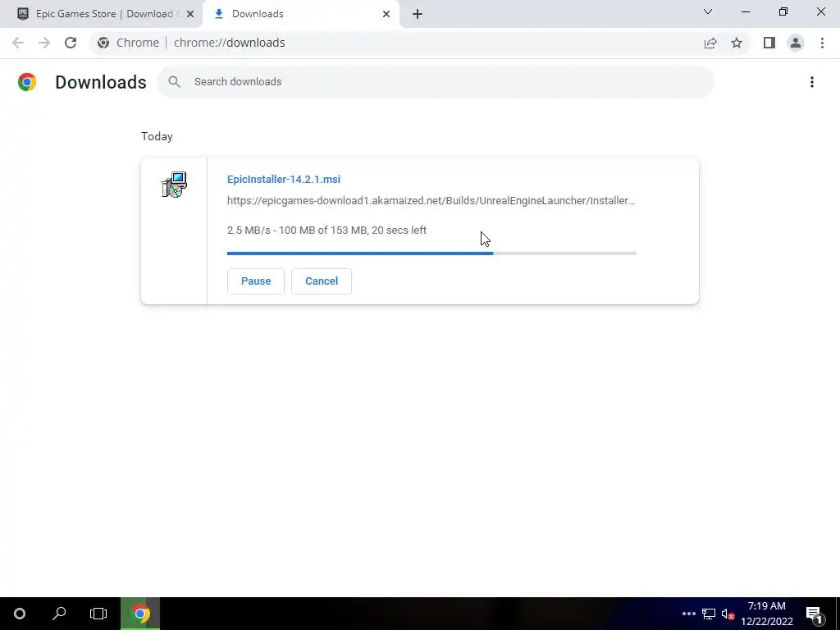Screen dimensions: 840x630
Task: Open the clock showing 7:19 AM
Action: click(x=767, y=614)
